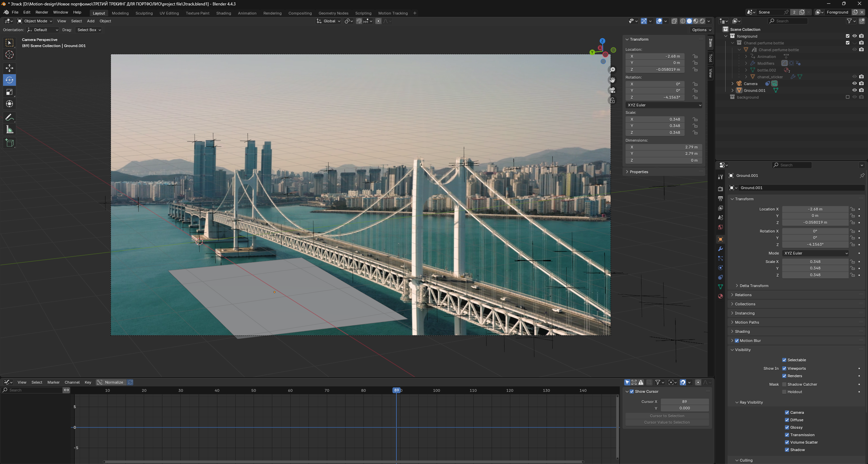Expand the Delta Transform section
This screenshot has width=868, height=464.
(x=754, y=286)
